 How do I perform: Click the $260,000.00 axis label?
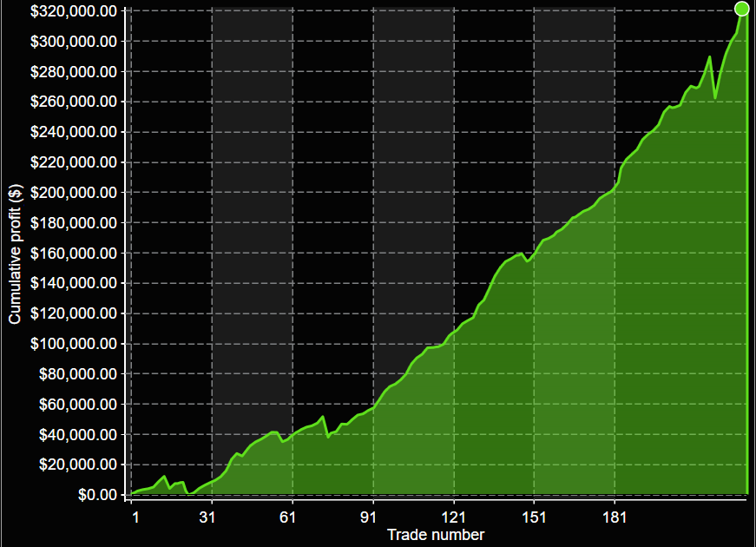[x=74, y=102]
